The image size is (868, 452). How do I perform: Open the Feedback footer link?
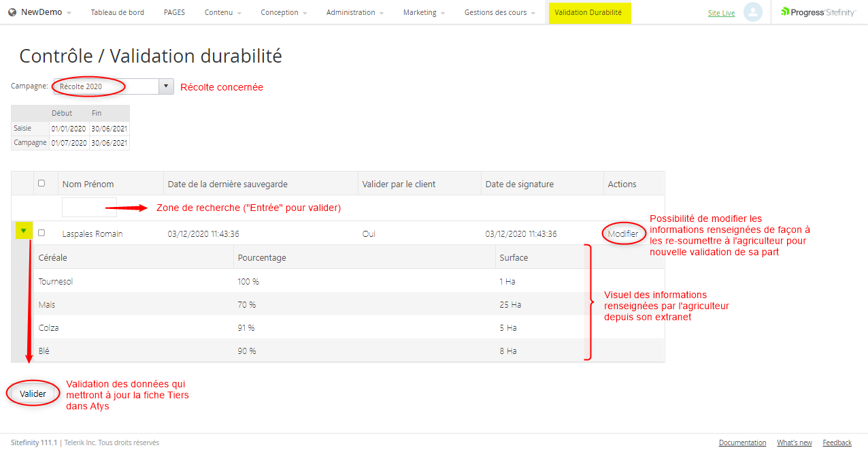pyautogui.click(x=837, y=442)
